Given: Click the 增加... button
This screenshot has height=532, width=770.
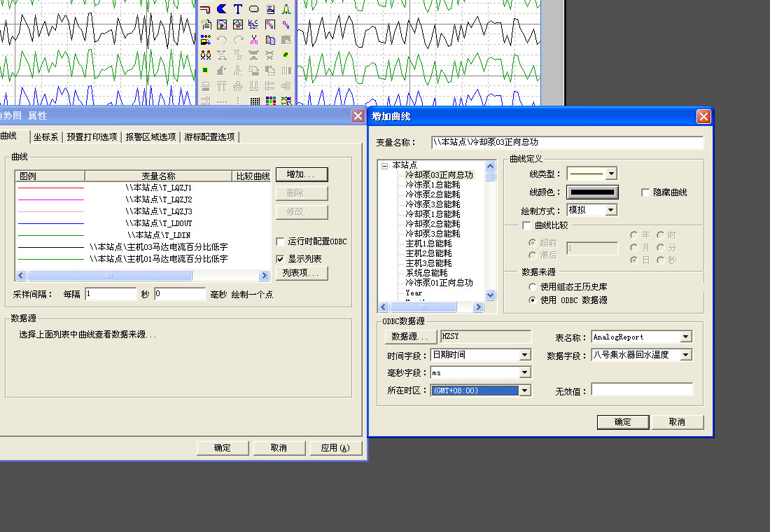Looking at the screenshot, I should [302, 174].
